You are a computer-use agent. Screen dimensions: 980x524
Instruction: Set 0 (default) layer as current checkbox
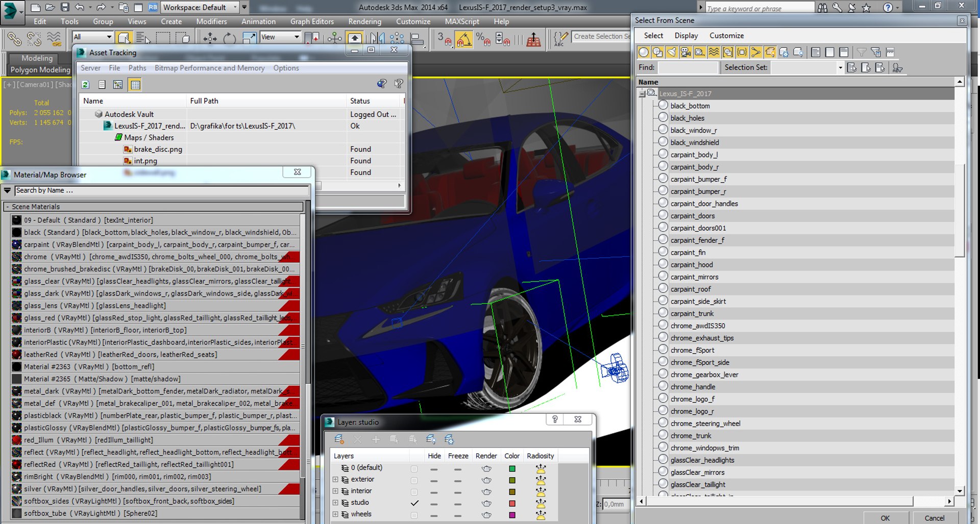click(x=414, y=468)
